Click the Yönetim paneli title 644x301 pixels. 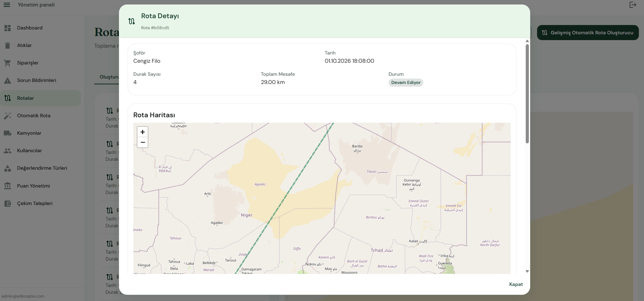point(36,5)
